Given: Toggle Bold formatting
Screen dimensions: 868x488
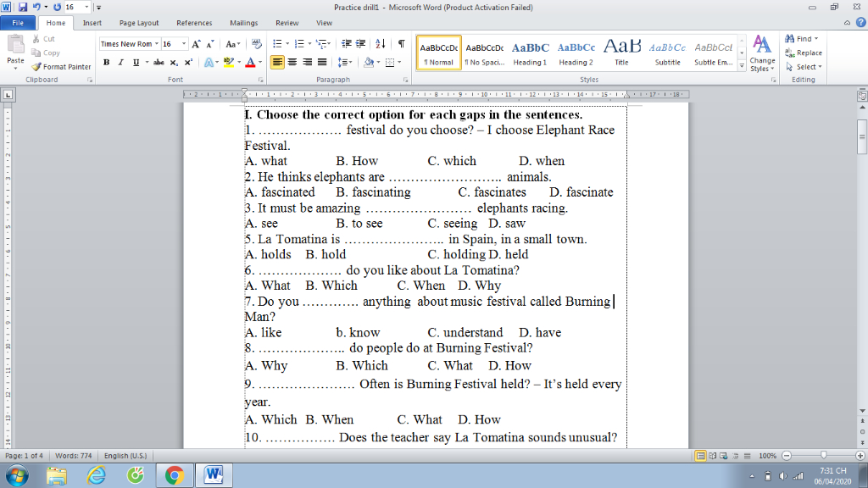Looking at the screenshot, I should point(106,63).
